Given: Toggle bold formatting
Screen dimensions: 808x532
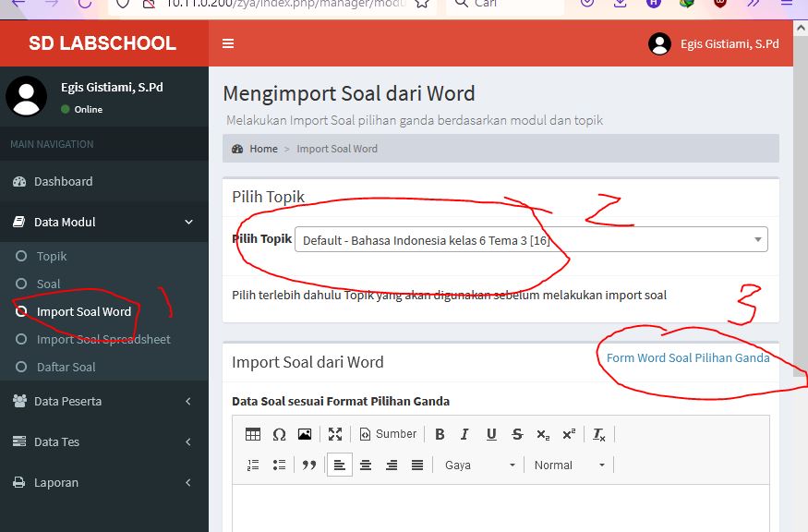Looking at the screenshot, I should 440,434.
